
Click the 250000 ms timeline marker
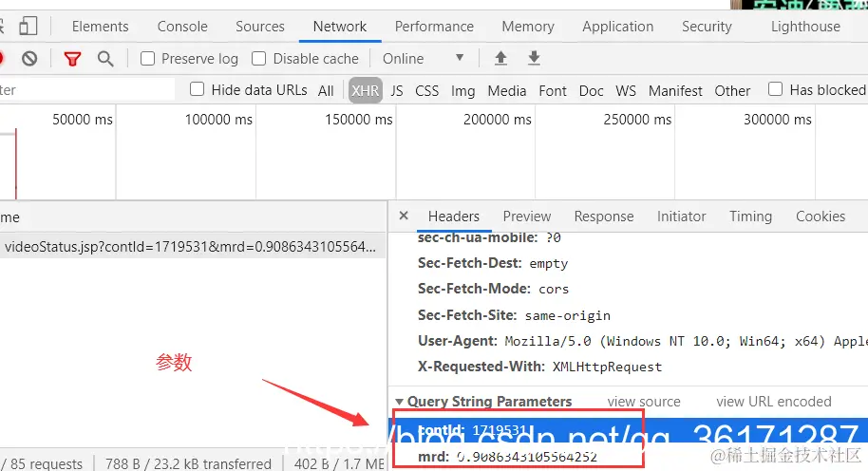[x=637, y=120]
